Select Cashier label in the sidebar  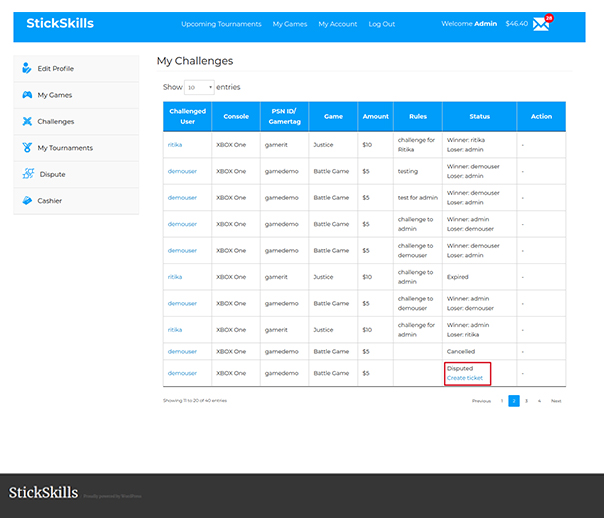[49, 201]
